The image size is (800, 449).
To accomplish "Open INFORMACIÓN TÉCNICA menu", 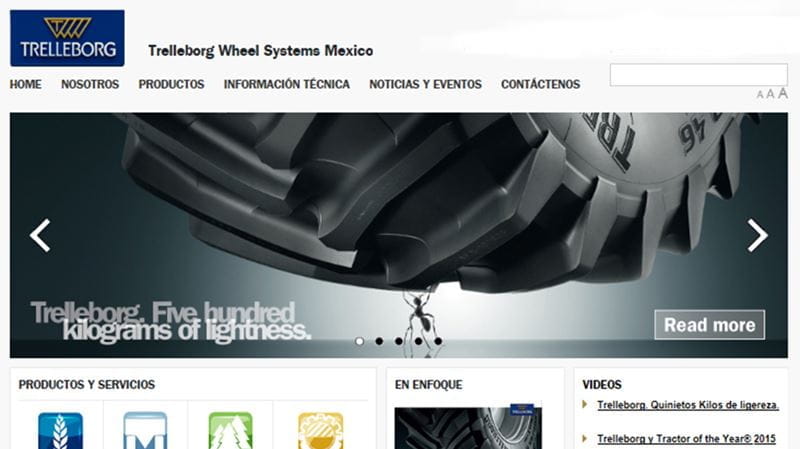I will (287, 84).
